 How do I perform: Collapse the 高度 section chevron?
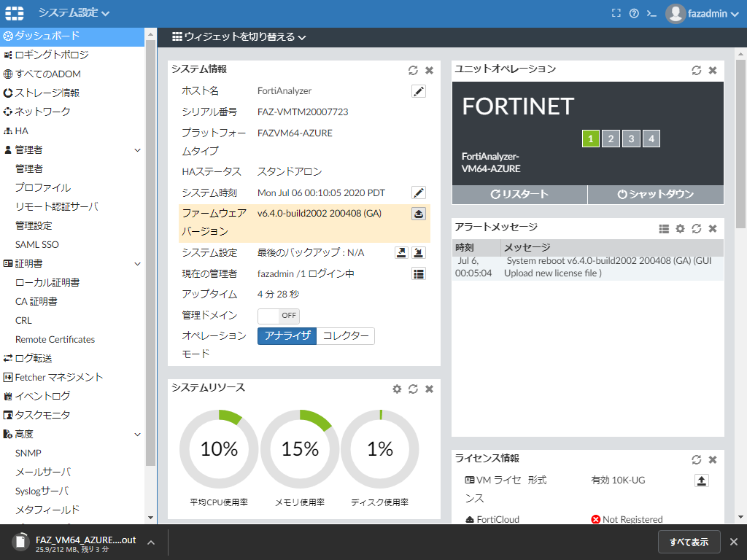point(137,435)
